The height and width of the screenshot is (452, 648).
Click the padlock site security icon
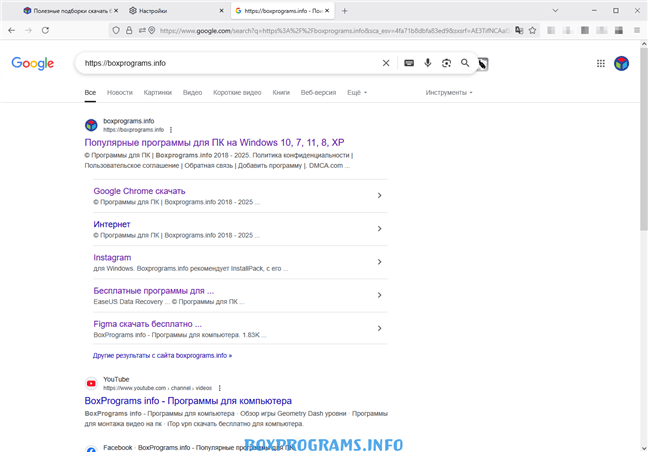coord(129,30)
